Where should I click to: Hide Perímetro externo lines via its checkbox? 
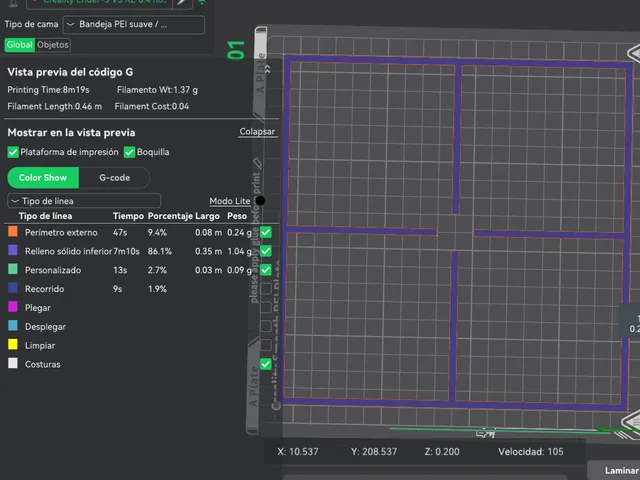(x=266, y=232)
